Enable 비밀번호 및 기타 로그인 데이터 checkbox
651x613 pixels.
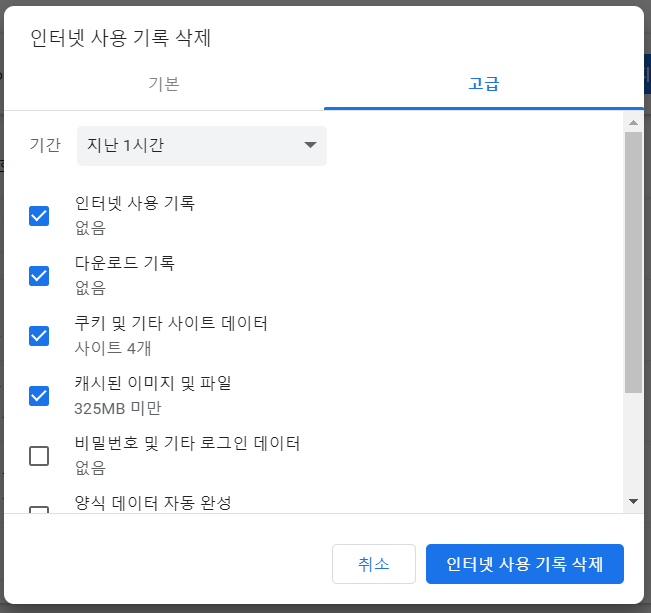point(39,456)
